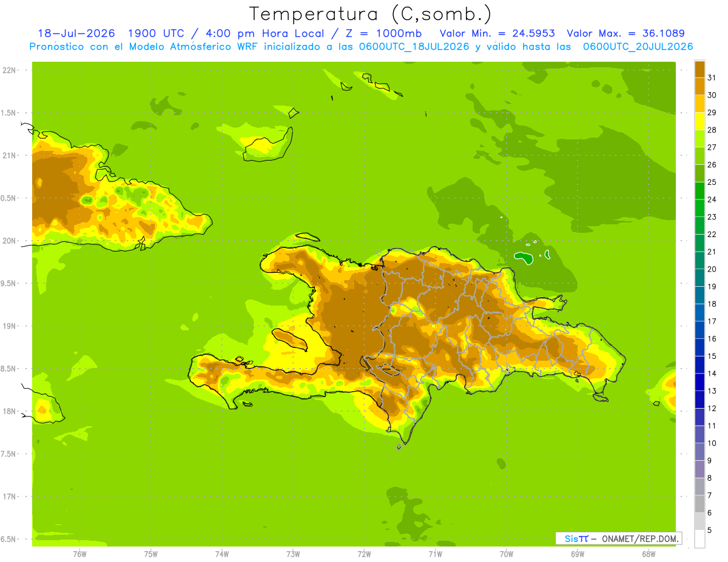
Task: Click '0600UTC_20JUL2026' valid-until time text
Action: (x=638, y=47)
